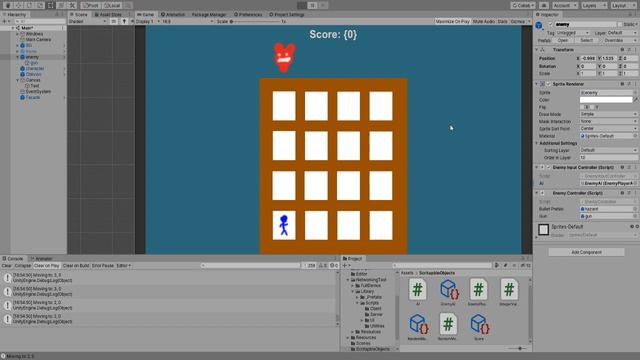Toggle scene lighting bulb icon
640x360 pixels.
click(x=124, y=21)
